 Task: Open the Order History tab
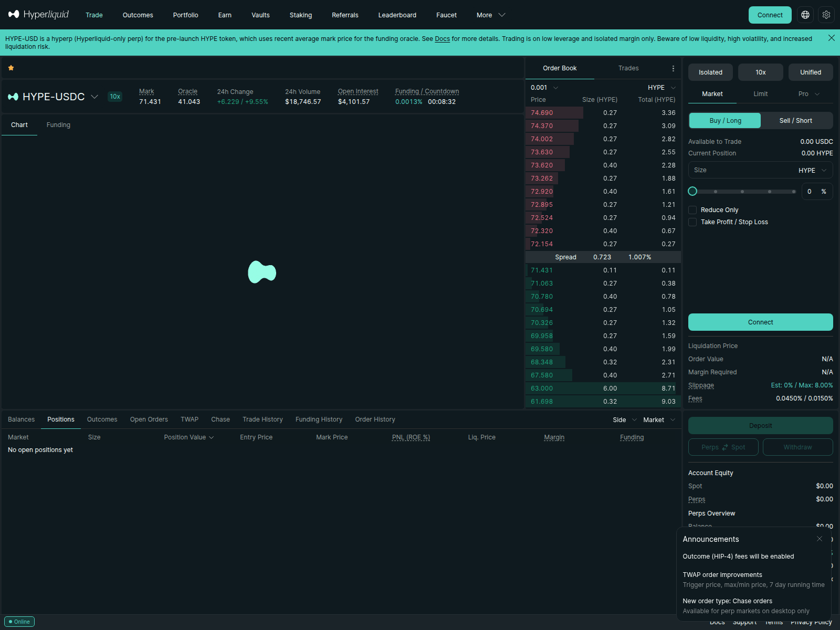[x=375, y=419]
